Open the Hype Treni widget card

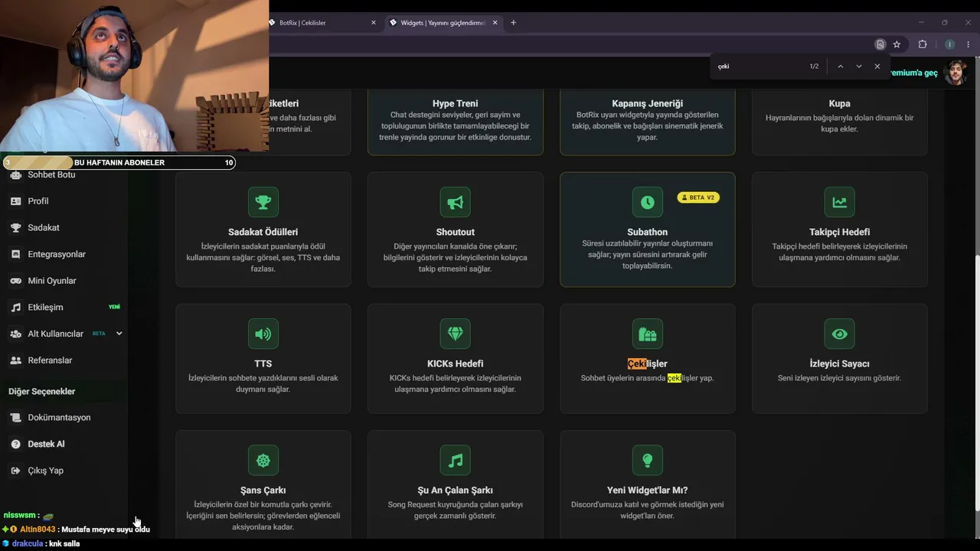tap(456, 122)
